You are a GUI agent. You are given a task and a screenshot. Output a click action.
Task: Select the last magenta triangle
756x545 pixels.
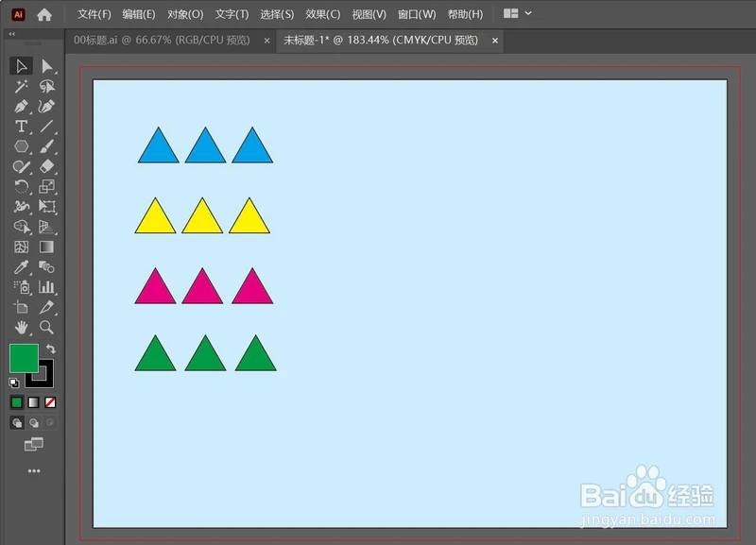pos(252,290)
